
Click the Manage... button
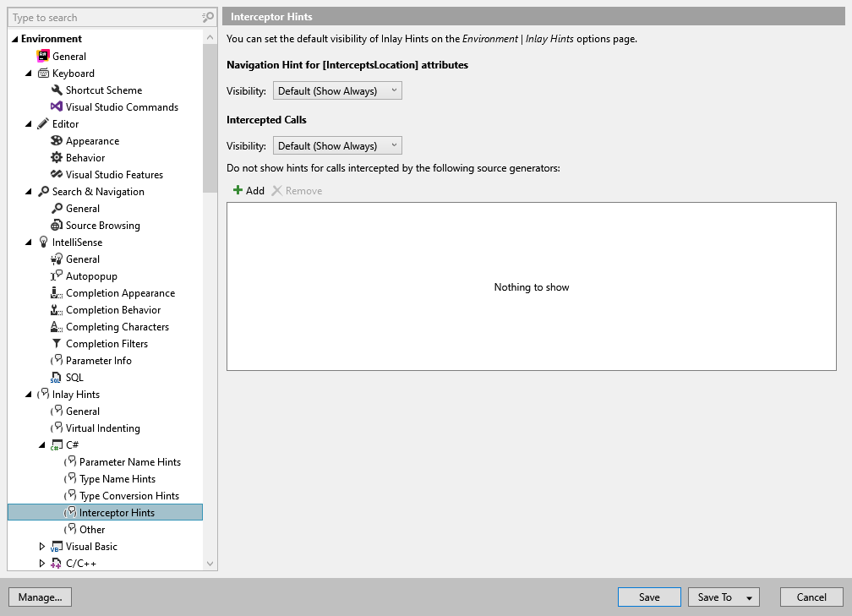point(41,597)
